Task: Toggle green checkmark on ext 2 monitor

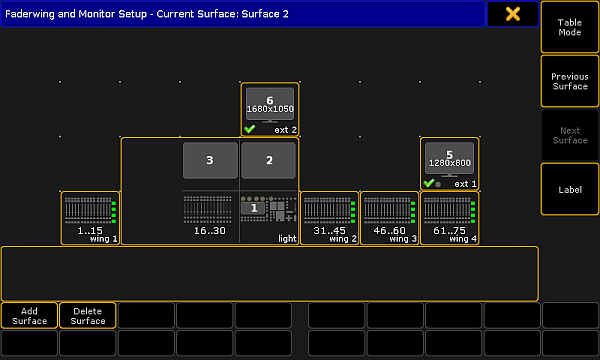Action: [249, 129]
